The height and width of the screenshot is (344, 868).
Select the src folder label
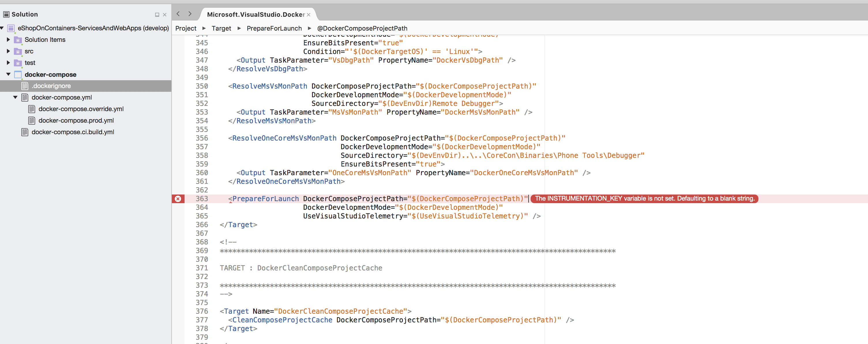tap(29, 51)
